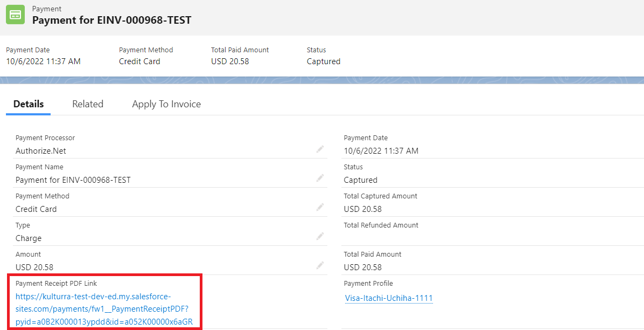Click the green Payment record icon
644x330 pixels.
[x=15, y=15]
